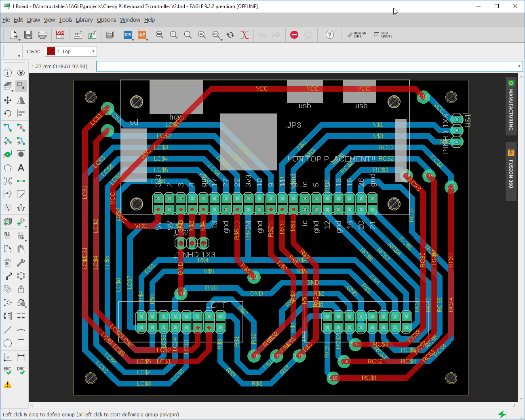Viewport: 525px width, 420px height.
Task: Run the DRC check
Action: [21, 371]
